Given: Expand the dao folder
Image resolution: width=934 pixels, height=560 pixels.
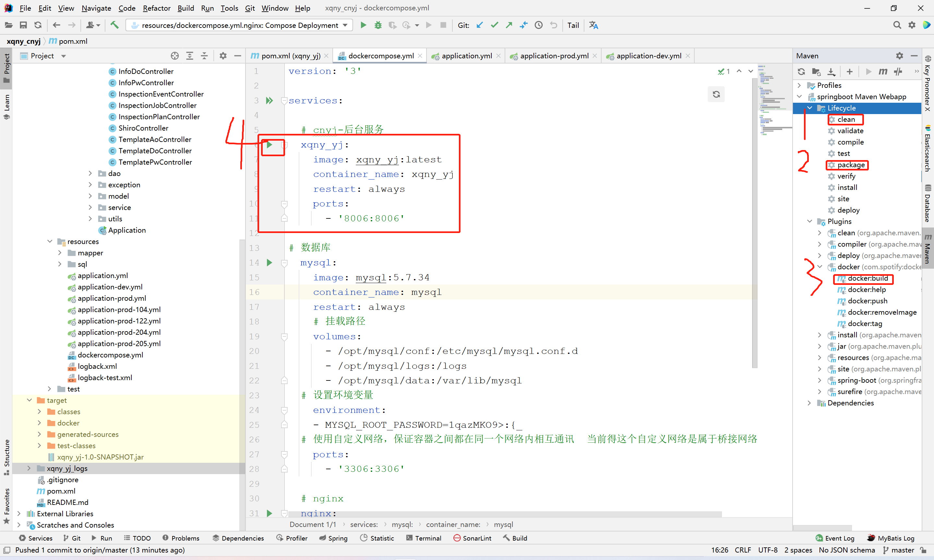Looking at the screenshot, I should point(90,174).
